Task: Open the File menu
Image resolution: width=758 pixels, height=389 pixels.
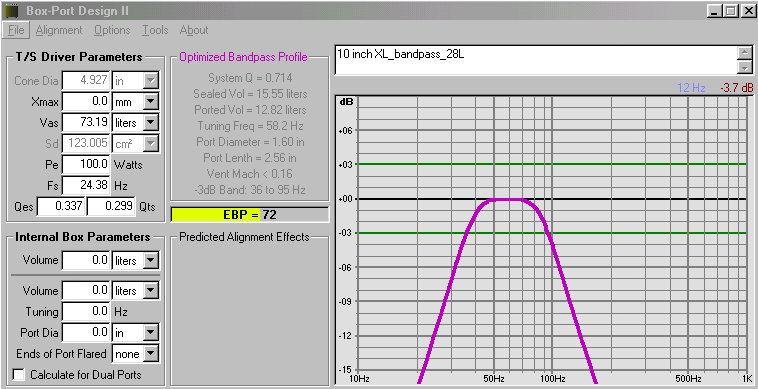Action: click(x=16, y=30)
